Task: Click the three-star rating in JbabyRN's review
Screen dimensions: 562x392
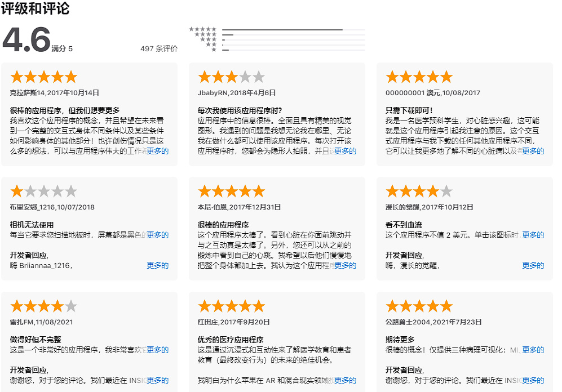Action: (231, 77)
